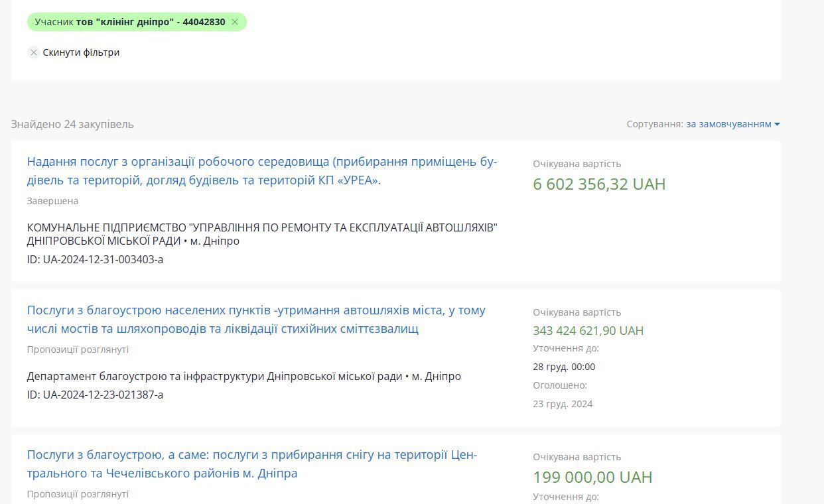Click the Комунальне підприємство customer name

262,234
